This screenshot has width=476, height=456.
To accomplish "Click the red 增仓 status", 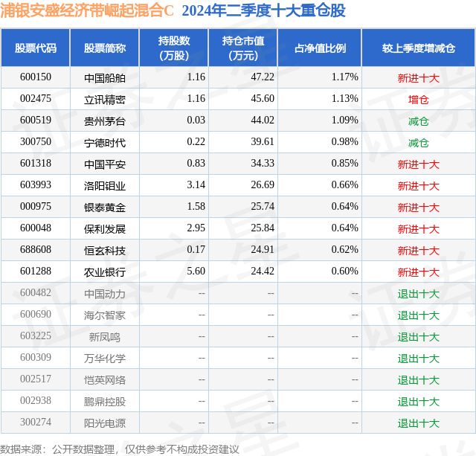I will (x=418, y=100).
